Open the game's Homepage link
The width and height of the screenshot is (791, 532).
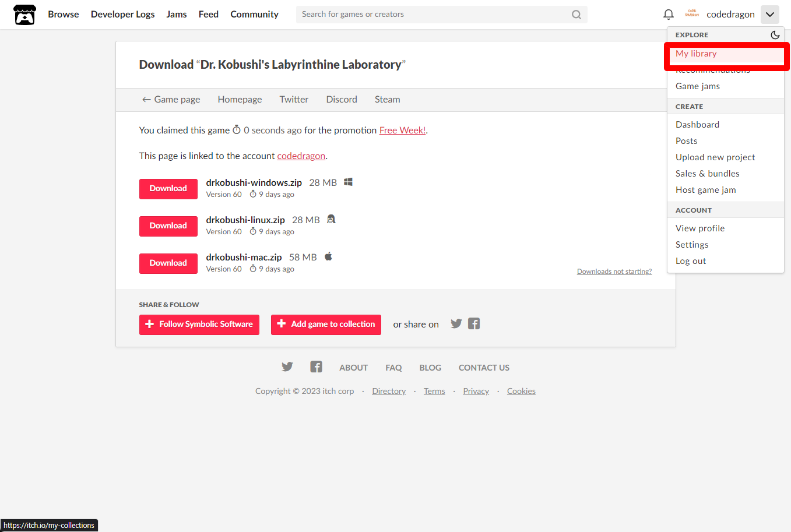240,100
